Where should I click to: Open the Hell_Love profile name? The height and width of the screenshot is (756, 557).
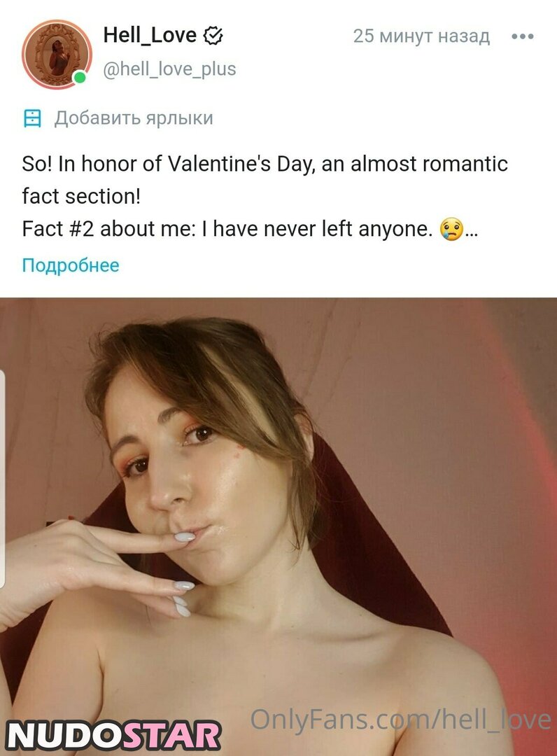[x=150, y=36]
